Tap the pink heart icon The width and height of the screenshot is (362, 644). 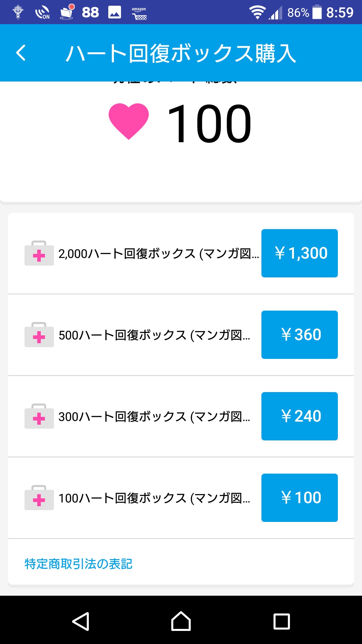[x=129, y=121]
